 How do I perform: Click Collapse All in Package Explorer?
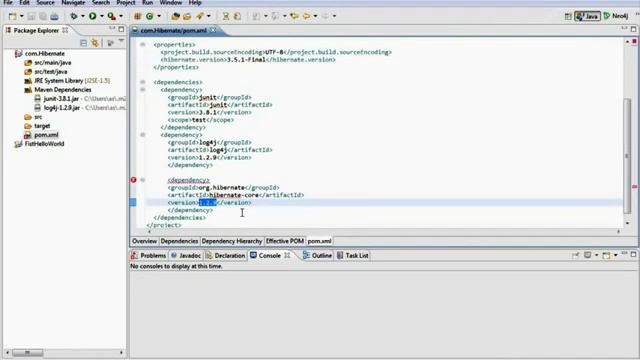[84, 43]
